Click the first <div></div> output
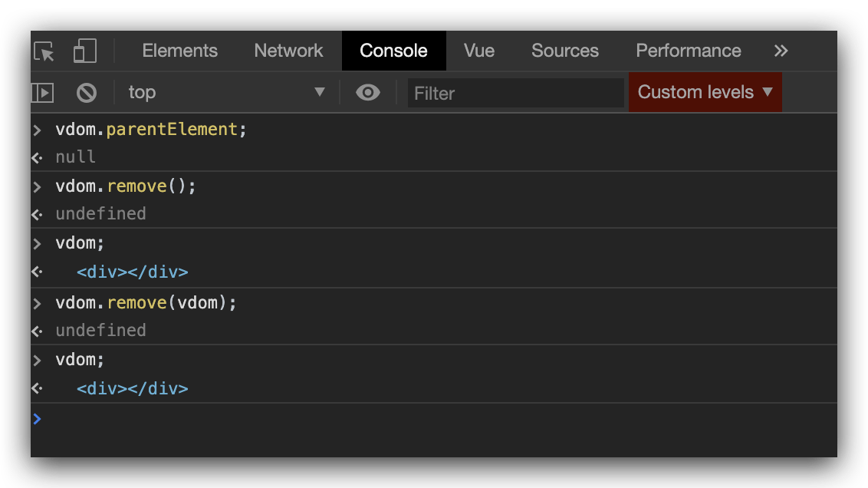This screenshot has width=868, height=488. pos(132,272)
